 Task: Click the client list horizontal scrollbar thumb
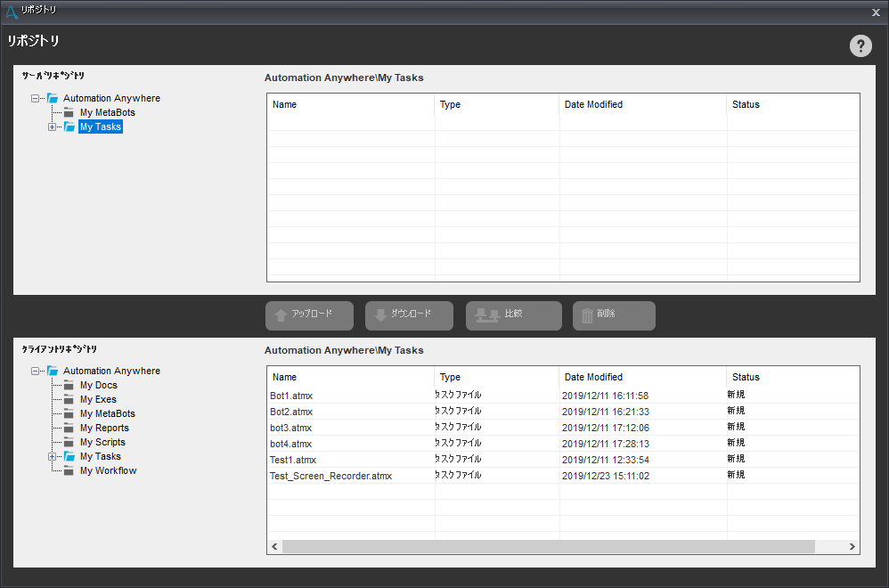tap(548, 547)
